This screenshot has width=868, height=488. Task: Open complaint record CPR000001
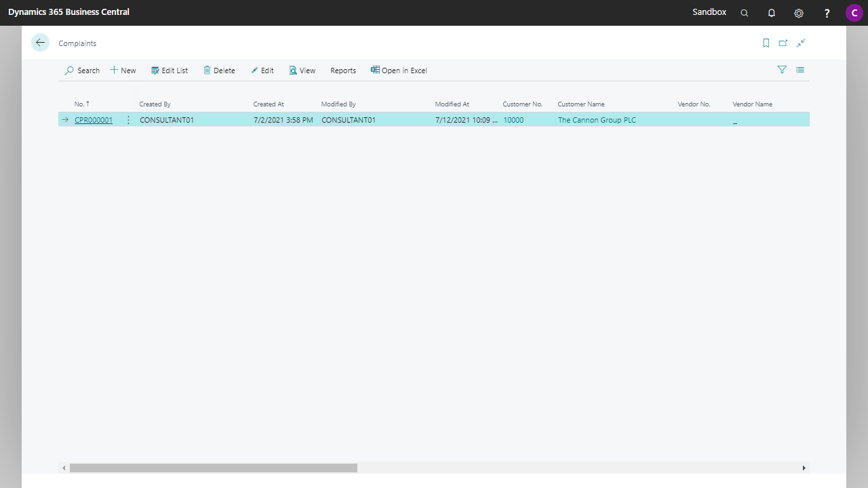pos(93,119)
